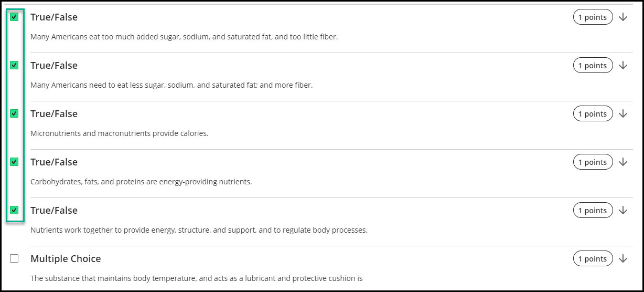Click the 'Multiple Choice' question heading
This screenshot has width=644, height=292.
(66, 259)
